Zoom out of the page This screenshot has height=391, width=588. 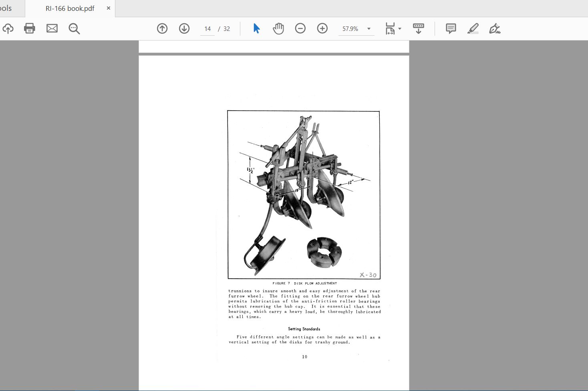[300, 28]
